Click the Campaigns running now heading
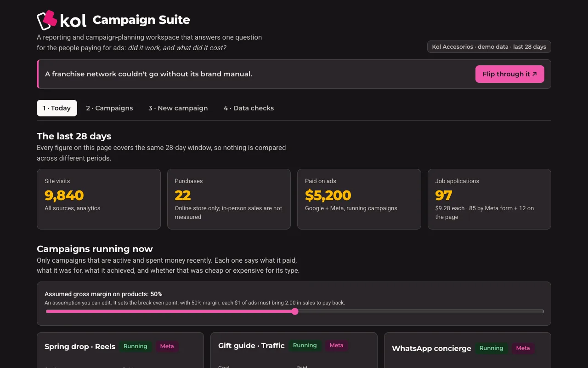Screen dimensions: 588x368 [x=95, y=249]
